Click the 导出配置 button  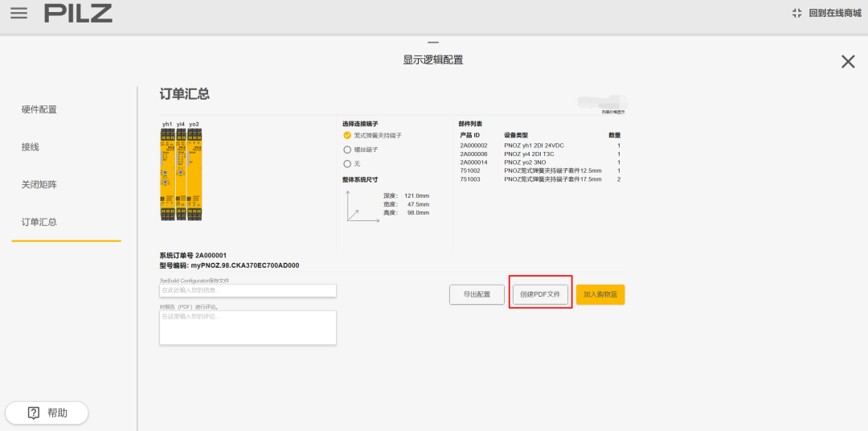point(477,295)
